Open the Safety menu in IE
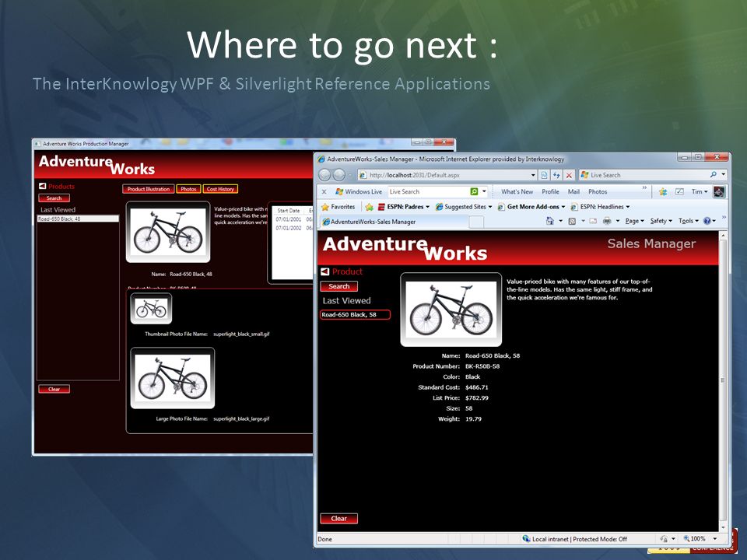The width and height of the screenshot is (747, 560). pos(661,220)
